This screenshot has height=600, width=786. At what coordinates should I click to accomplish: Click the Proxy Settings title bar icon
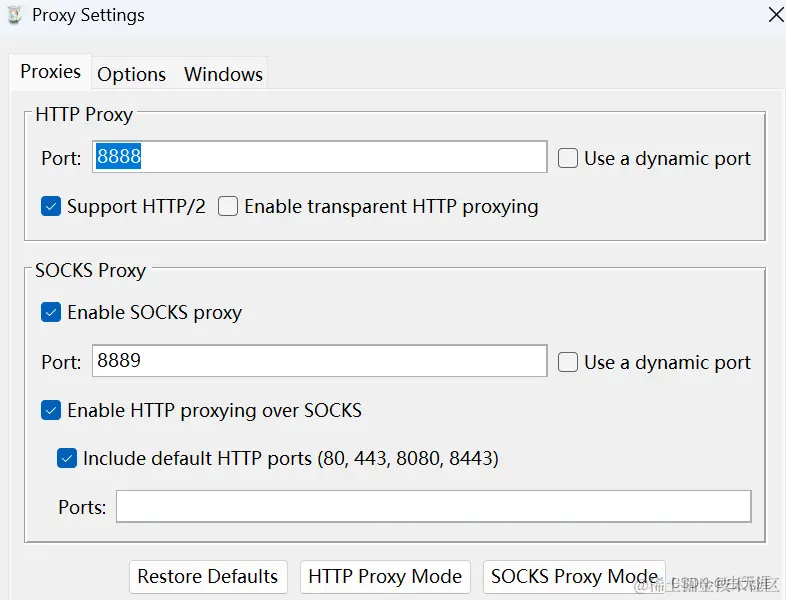[x=15, y=15]
